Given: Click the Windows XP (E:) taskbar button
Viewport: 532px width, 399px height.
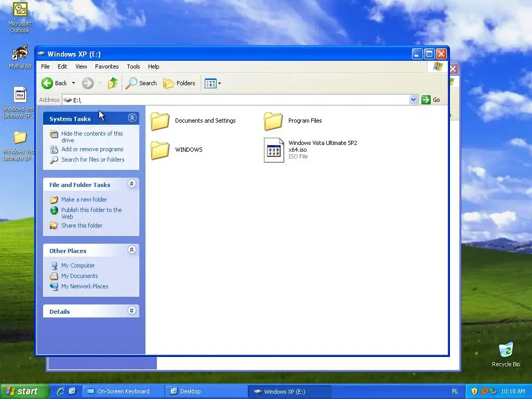Looking at the screenshot, I should pyautogui.click(x=289, y=392).
